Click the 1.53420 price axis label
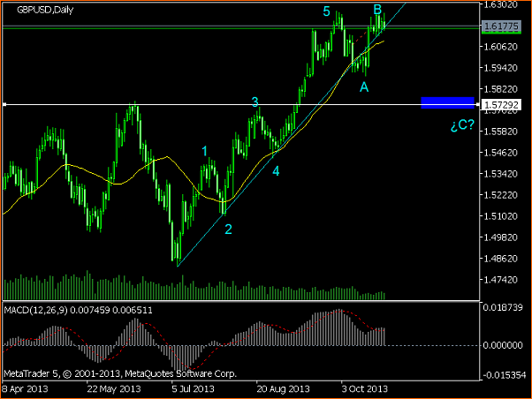Viewport: 532px width, 399px height. click(x=500, y=174)
